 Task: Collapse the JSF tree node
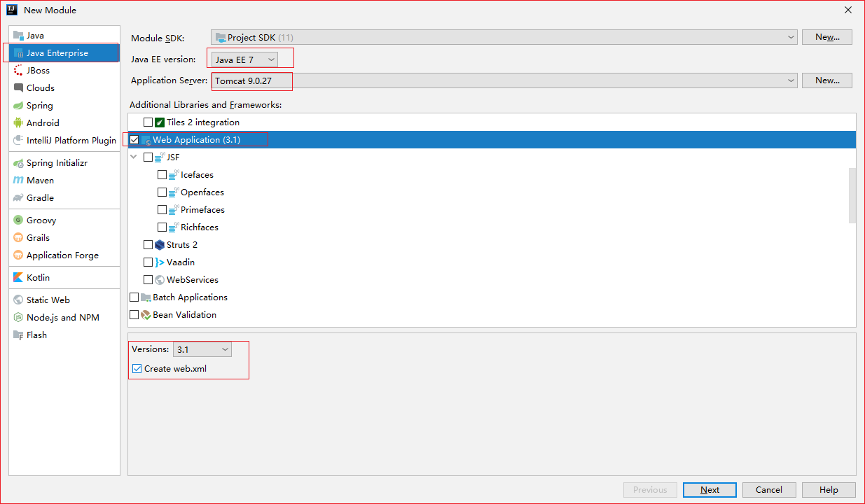point(134,157)
